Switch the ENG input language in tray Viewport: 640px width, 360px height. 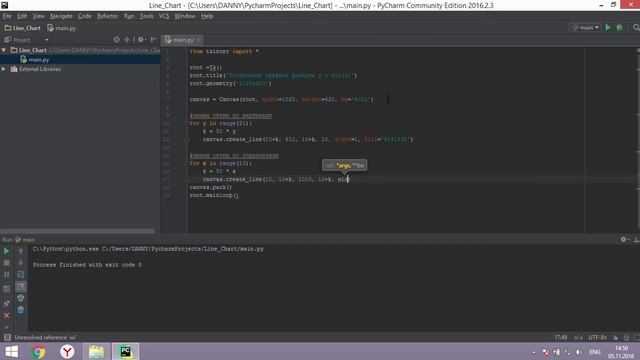(x=595, y=352)
